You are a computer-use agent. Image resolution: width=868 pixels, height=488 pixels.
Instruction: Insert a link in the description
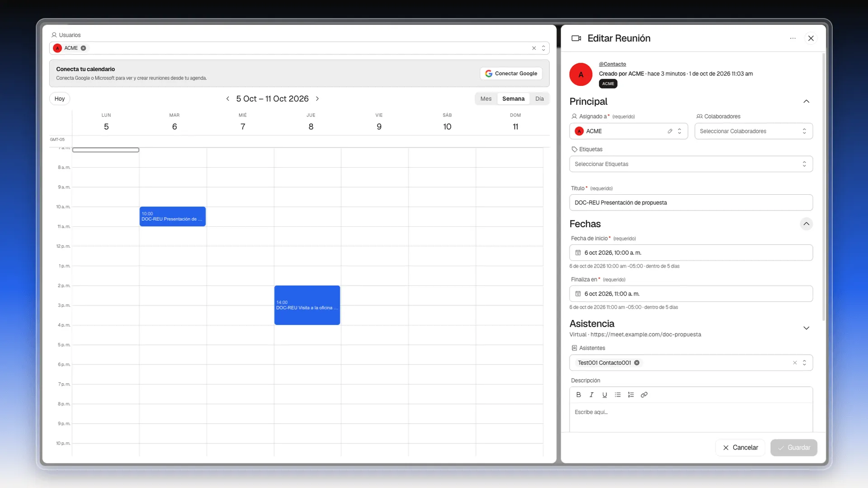[644, 394]
